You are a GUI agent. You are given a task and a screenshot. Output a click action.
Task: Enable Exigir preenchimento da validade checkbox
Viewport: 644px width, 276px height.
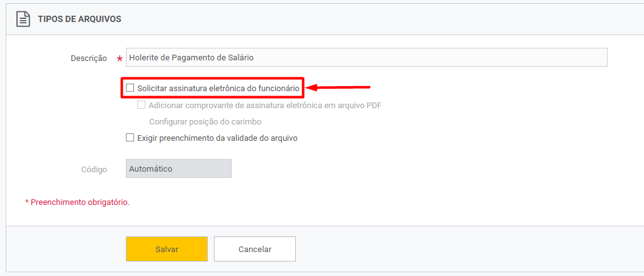130,138
